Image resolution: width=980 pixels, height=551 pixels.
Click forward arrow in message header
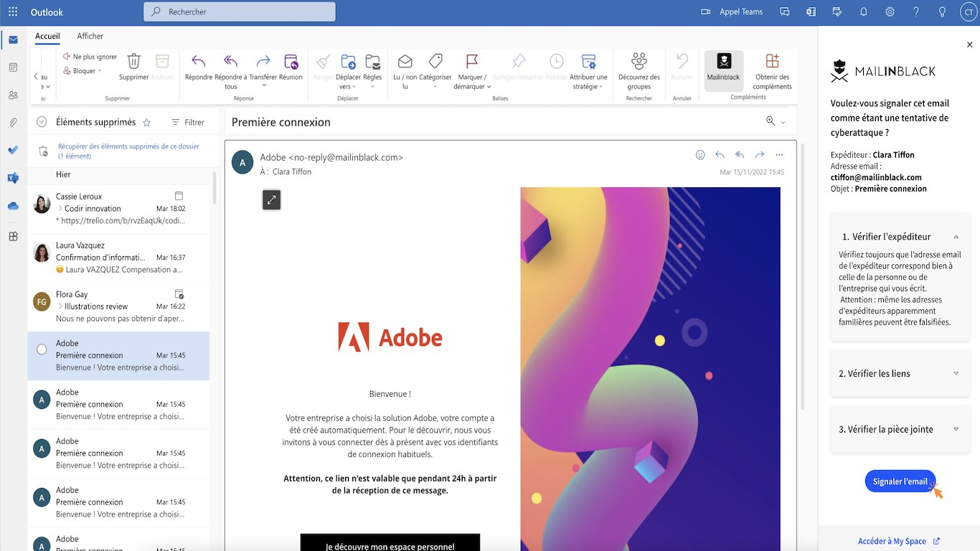tap(759, 155)
